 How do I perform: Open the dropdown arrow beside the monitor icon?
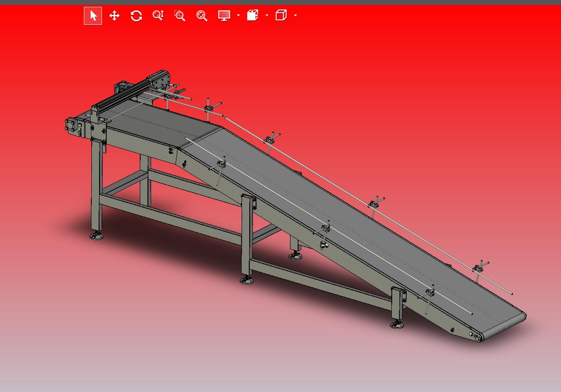pos(238,16)
